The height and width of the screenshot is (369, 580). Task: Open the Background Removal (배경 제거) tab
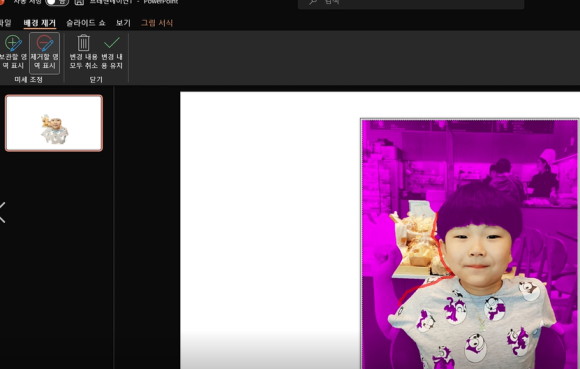tap(40, 23)
